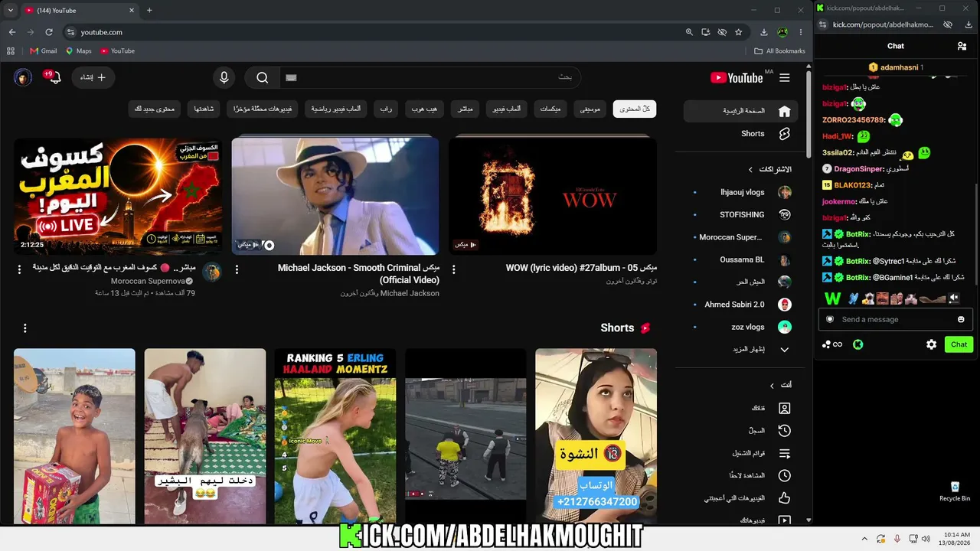Open lhjaouj vlogs subscription channel
The width and height of the screenshot is (980, 551).
(x=742, y=193)
